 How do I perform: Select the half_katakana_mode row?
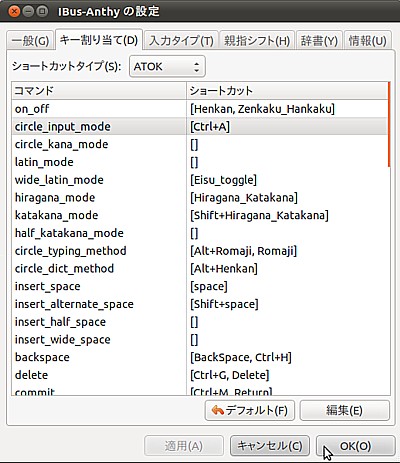200,233
